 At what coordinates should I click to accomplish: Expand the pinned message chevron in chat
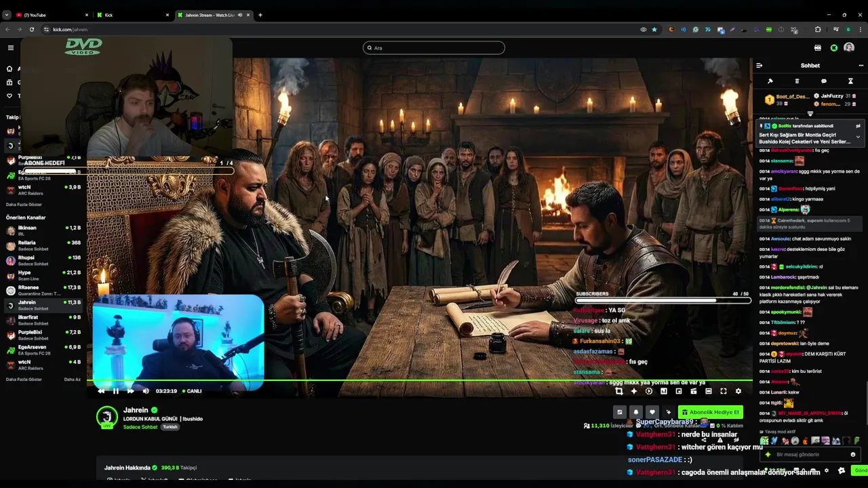[858, 137]
